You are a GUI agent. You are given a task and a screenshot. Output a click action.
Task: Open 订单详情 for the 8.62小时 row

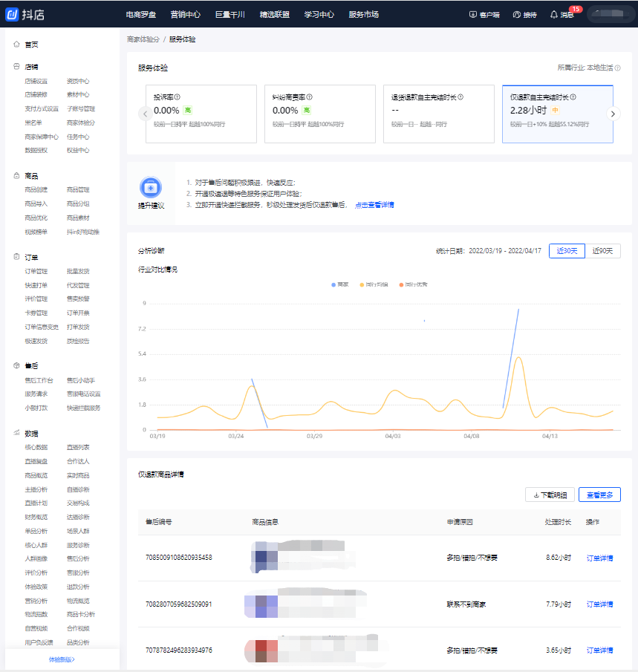(599, 558)
